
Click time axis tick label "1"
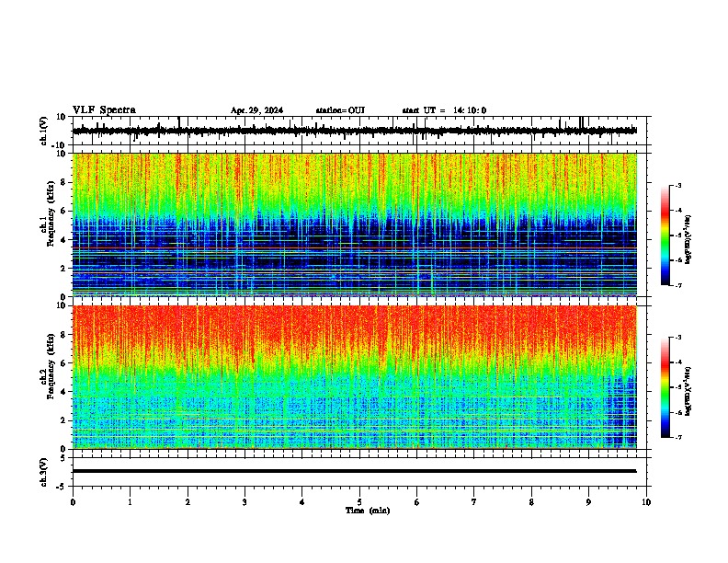tap(130, 502)
